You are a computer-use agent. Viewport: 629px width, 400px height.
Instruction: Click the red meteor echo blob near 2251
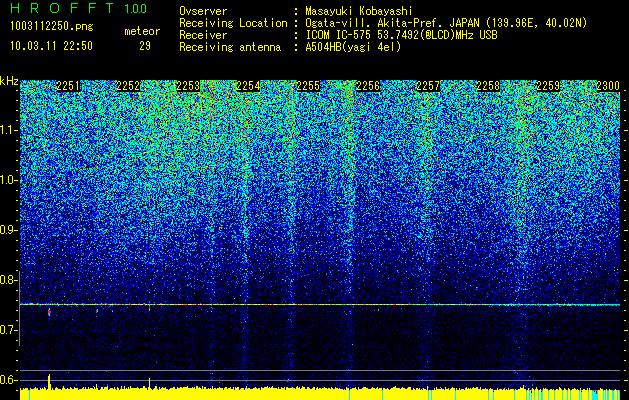49,312
